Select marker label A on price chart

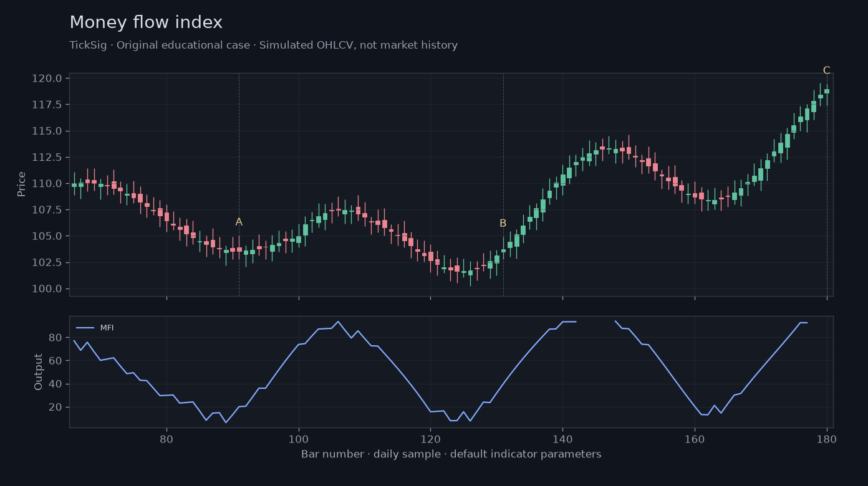pos(239,222)
